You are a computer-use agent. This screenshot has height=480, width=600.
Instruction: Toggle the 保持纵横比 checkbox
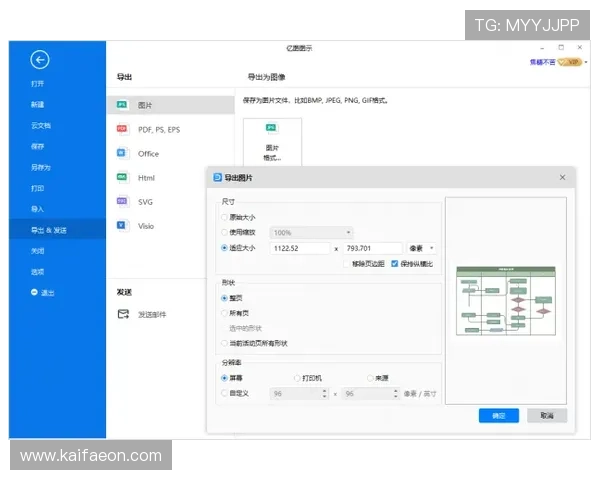pos(395,264)
